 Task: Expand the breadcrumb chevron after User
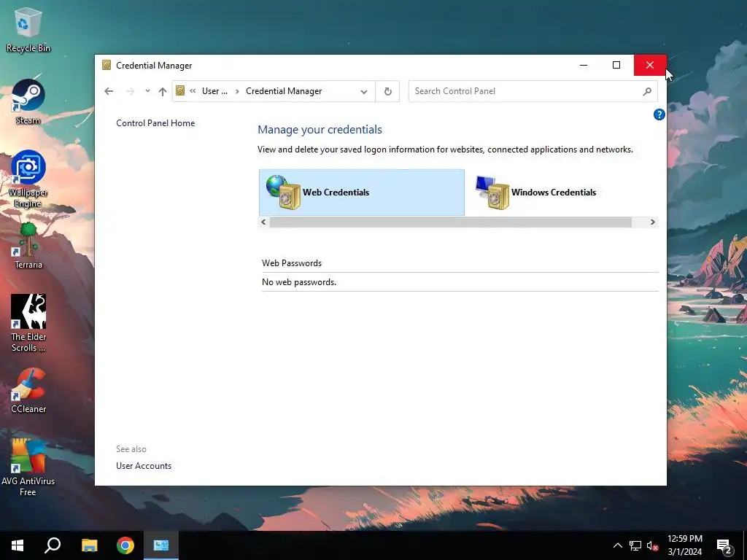(x=237, y=91)
